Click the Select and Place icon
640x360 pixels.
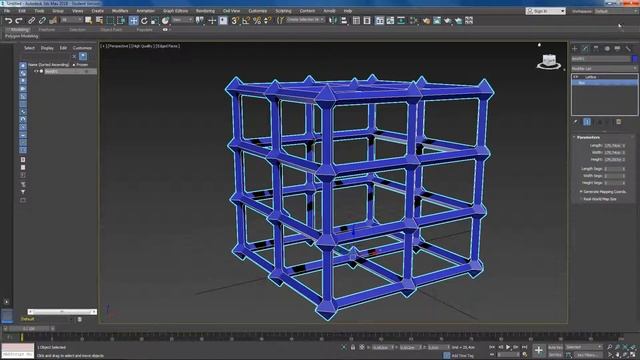coord(165,20)
